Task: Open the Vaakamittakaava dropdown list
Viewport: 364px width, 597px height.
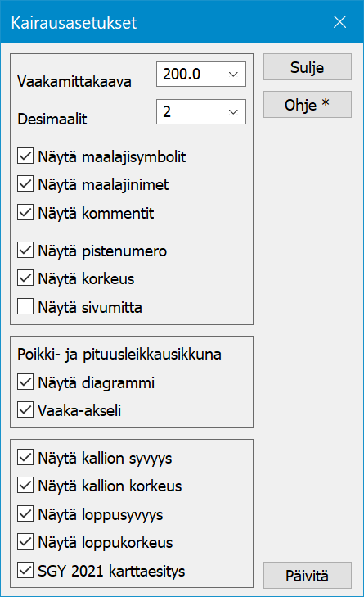Action: tap(233, 75)
